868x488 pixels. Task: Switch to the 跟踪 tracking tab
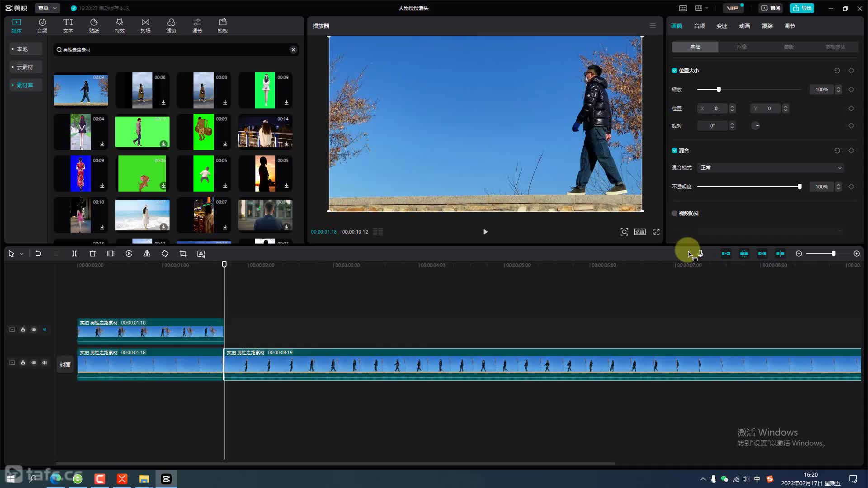pos(767,26)
